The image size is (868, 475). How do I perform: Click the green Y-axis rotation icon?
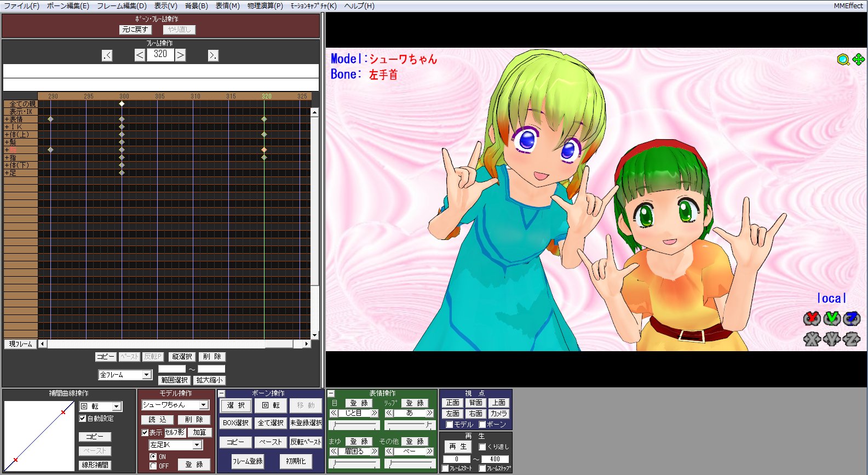tap(831, 318)
